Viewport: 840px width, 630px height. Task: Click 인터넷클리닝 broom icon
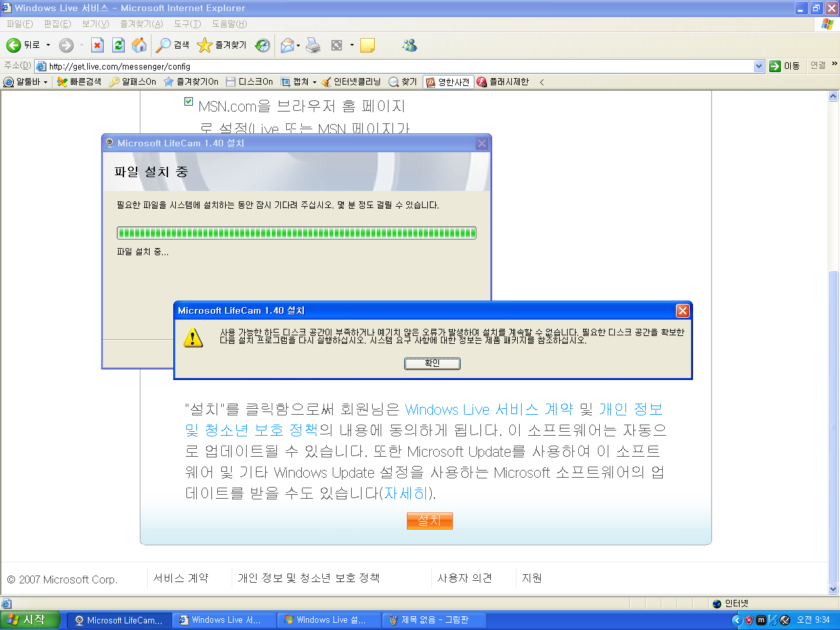[350, 81]
